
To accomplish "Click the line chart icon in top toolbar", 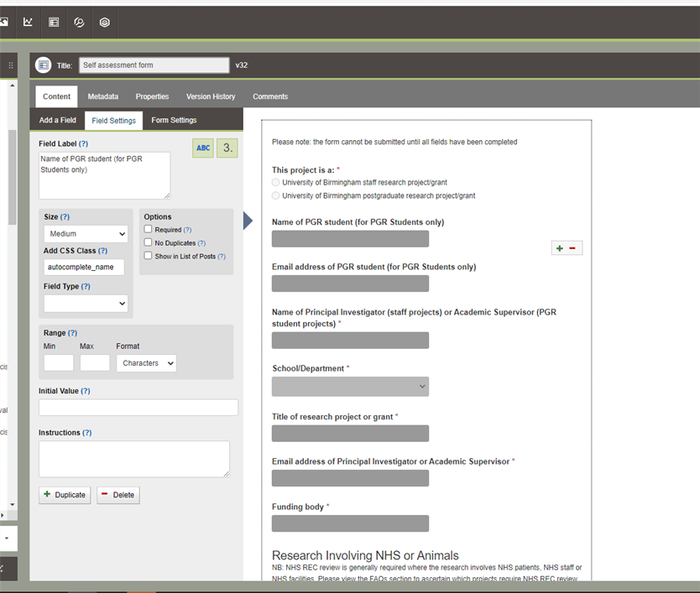I will coord(28,23).
